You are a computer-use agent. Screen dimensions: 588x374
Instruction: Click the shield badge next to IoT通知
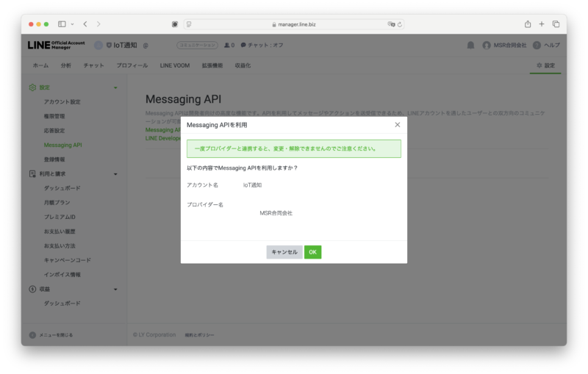(109, 46)
